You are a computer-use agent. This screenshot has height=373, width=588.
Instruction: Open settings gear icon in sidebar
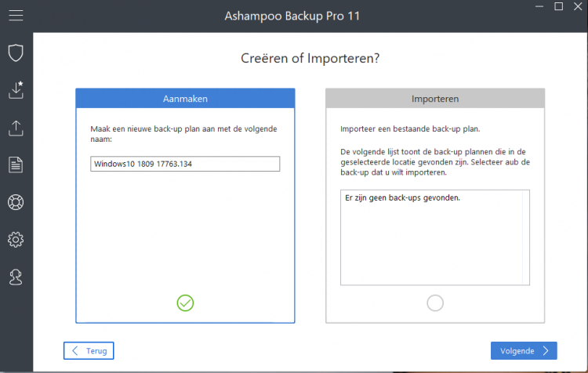click(16, 240)
